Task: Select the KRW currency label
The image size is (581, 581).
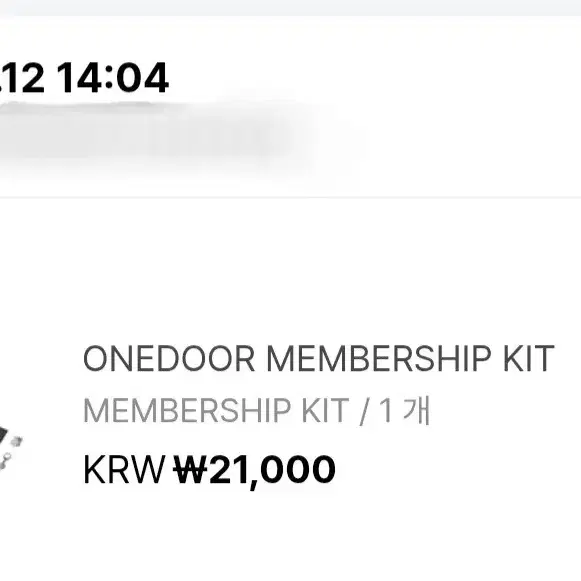Action: point(124,470)
